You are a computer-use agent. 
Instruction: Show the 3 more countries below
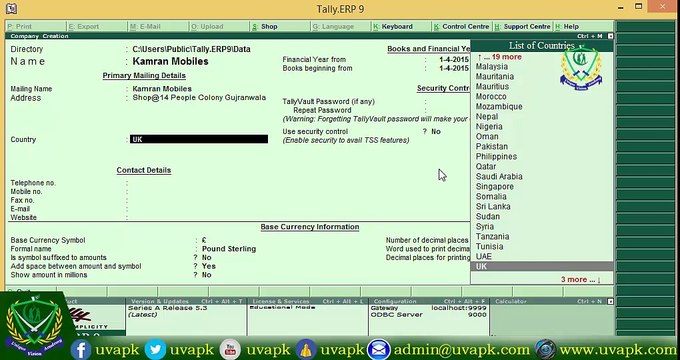coord(581,280)
